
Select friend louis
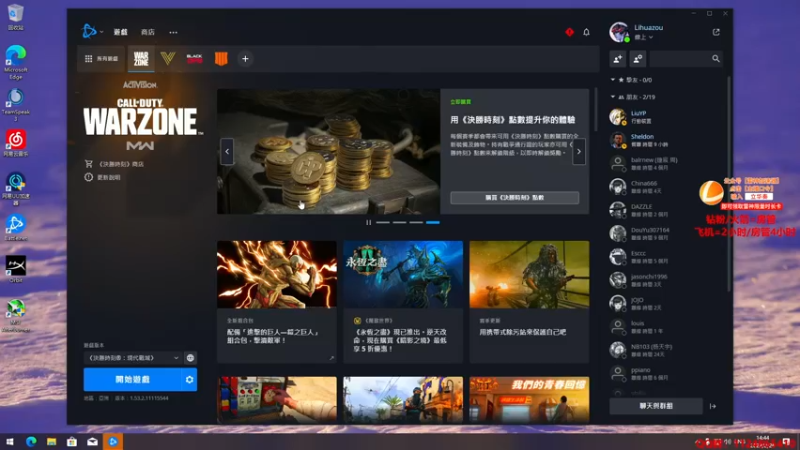click(x=666, y=327)
